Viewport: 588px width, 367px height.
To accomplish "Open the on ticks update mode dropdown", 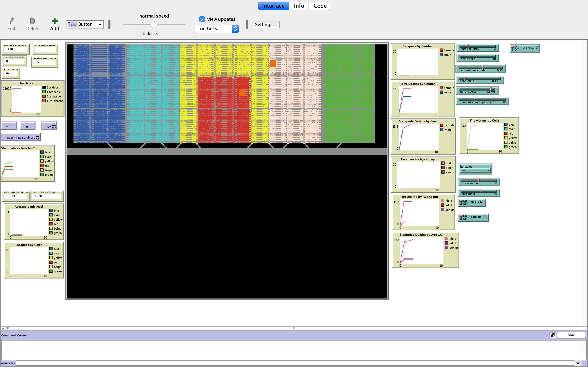I will [217, 29].
